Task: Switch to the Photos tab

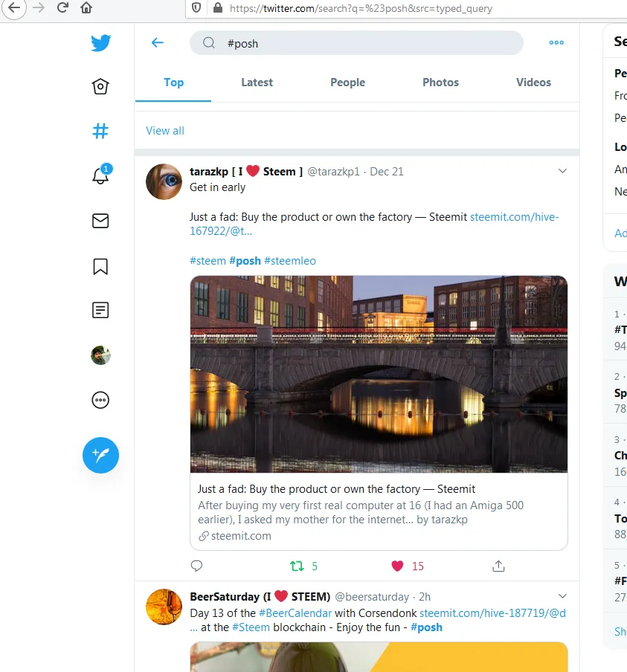Action: pyautogui.click(x=440, y=83)
